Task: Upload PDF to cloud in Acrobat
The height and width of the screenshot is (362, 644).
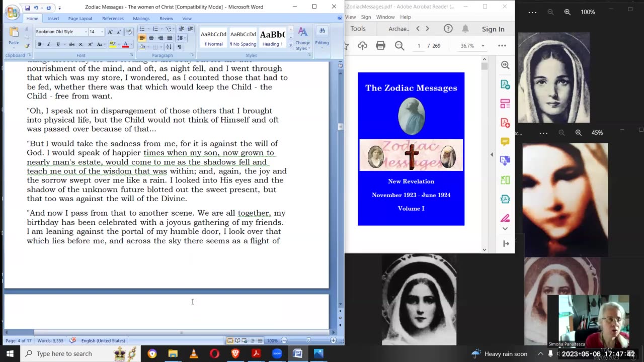Action: tap(362, 46)
